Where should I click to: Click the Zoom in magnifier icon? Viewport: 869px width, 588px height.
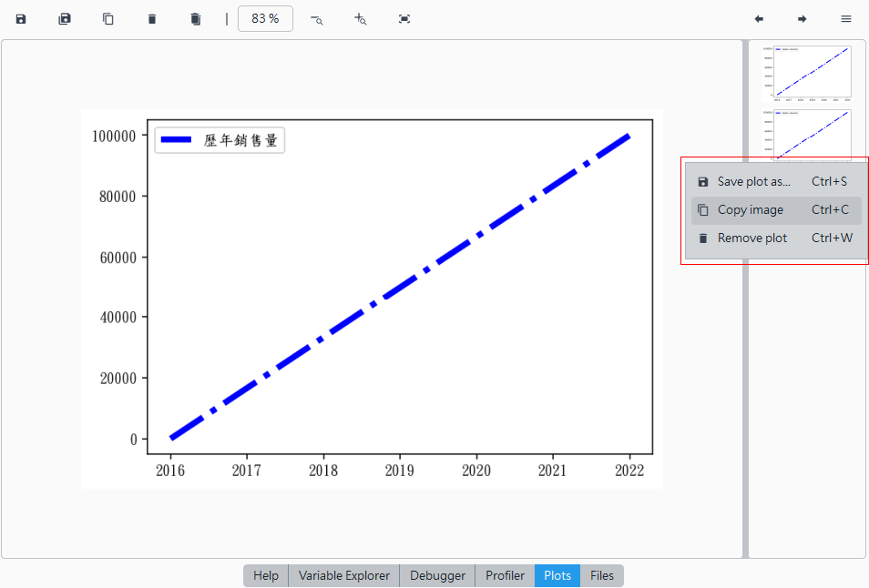(360, 19)
